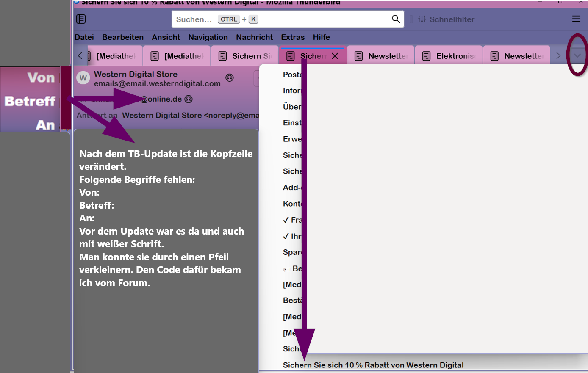Open the Ansicht menu
The image size is (588, 373).
click(166, 37)
